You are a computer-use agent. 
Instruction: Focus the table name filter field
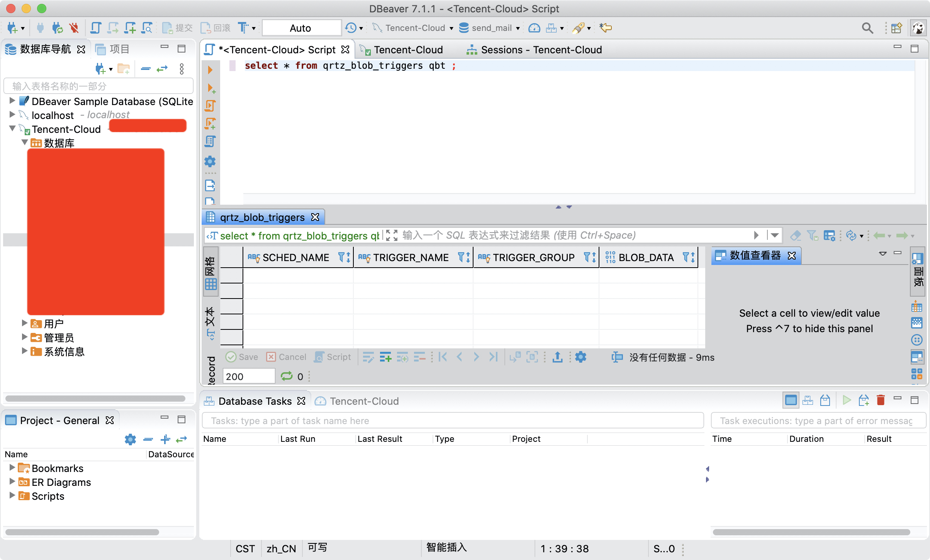(98, 86)
